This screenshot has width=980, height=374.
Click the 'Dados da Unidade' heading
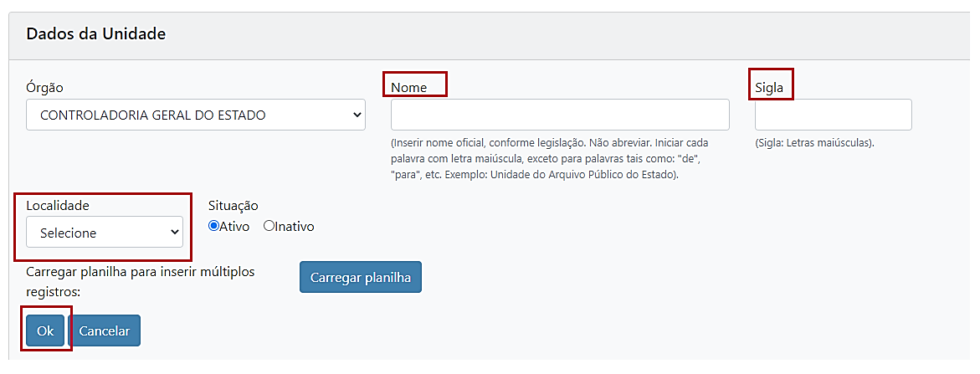pos(95,34)
